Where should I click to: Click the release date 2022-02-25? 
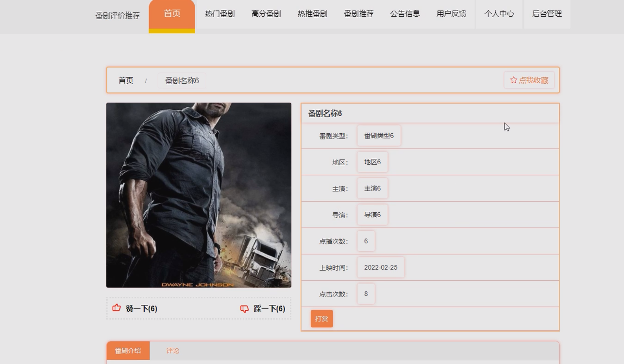[381, 267]
